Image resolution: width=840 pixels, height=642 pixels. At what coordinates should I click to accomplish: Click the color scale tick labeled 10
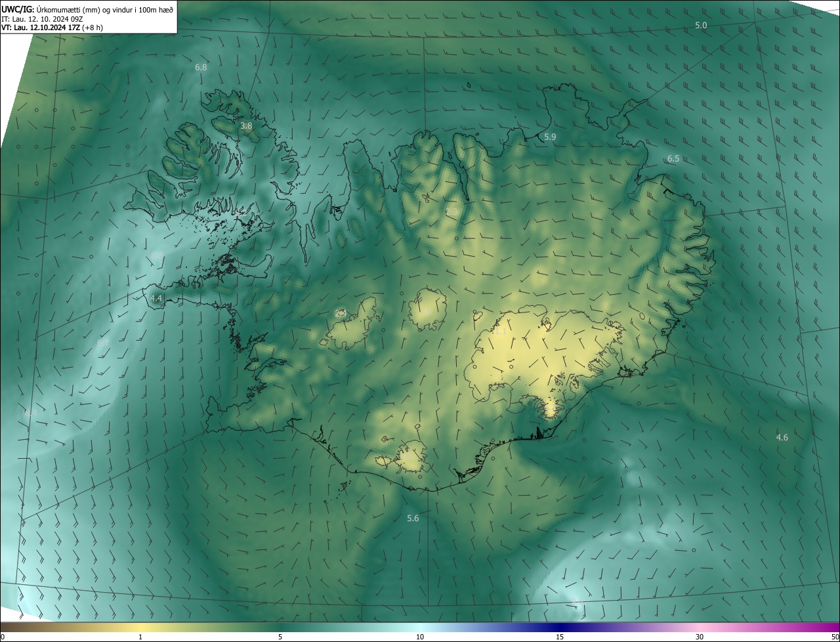[x=420, y=637]
